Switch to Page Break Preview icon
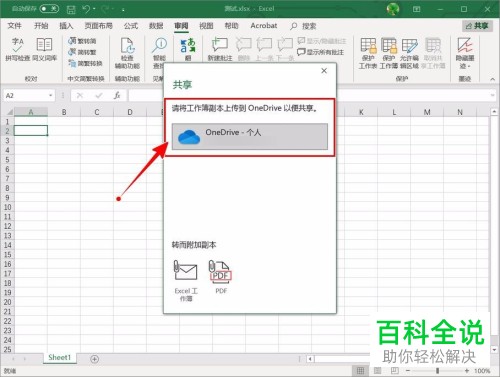 click(x=394, y=371)
